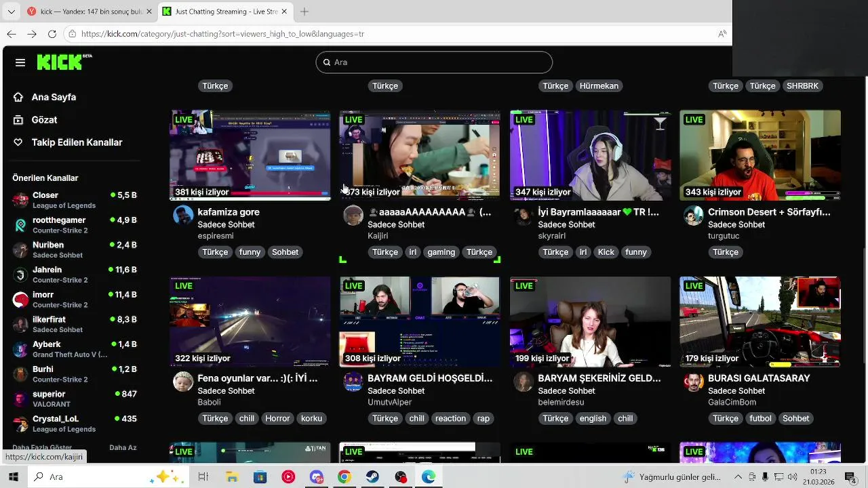
Task: Open Google Chrome from the taskbar
Action: pos(344,477)
